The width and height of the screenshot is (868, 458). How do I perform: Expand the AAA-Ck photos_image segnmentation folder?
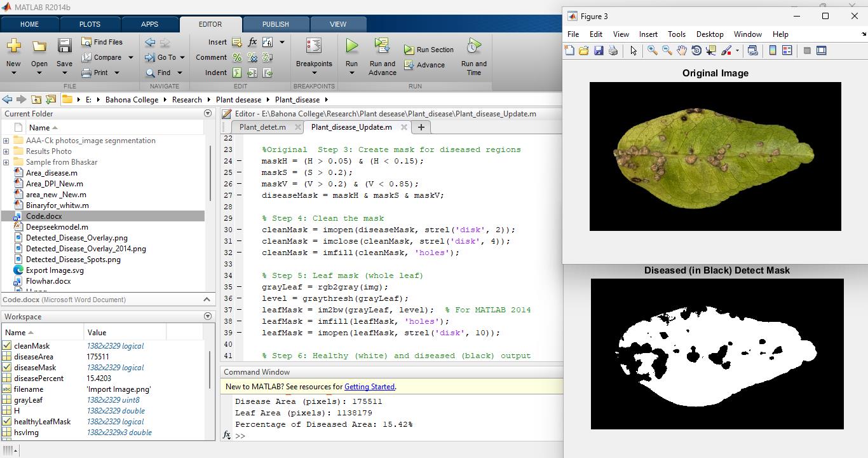point(6,141)
